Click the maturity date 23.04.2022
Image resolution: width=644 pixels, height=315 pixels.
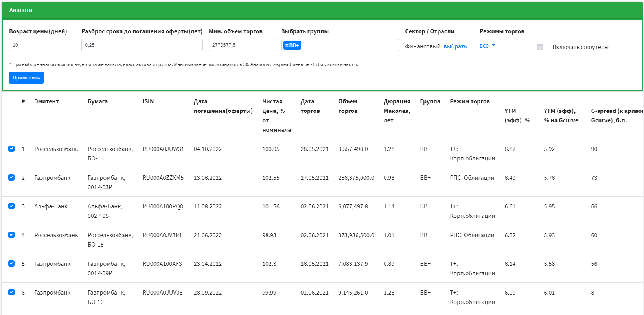pyautogui.click(x=208, y=264)
